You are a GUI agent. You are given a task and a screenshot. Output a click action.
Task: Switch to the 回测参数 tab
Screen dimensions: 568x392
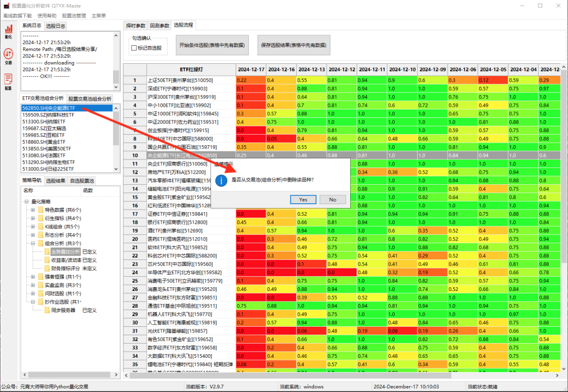pos(160,26)
